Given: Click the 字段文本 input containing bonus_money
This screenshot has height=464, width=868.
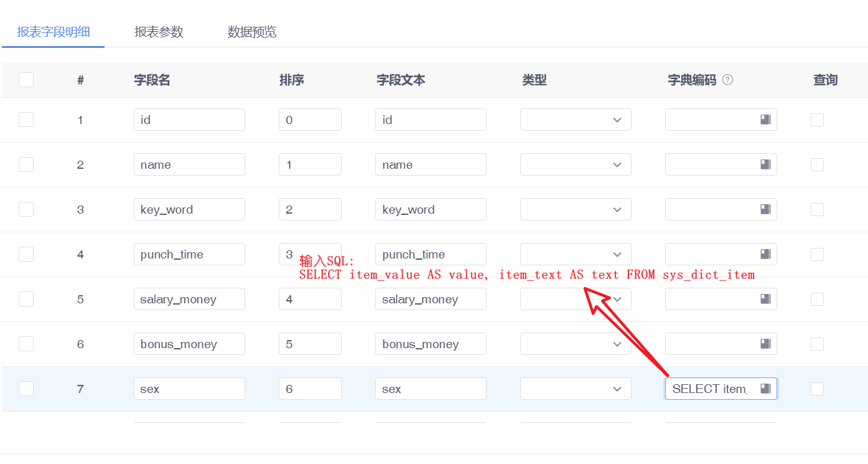Looking at the screenshot, I should point(431,344).
